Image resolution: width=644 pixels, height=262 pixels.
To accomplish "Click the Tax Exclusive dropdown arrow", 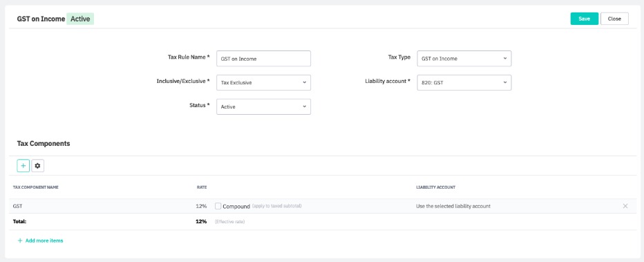I will (x=304, y=82).
